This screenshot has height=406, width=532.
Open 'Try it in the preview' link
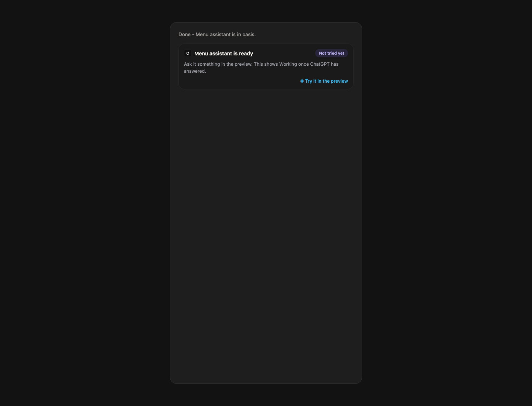tap(324, 81)
